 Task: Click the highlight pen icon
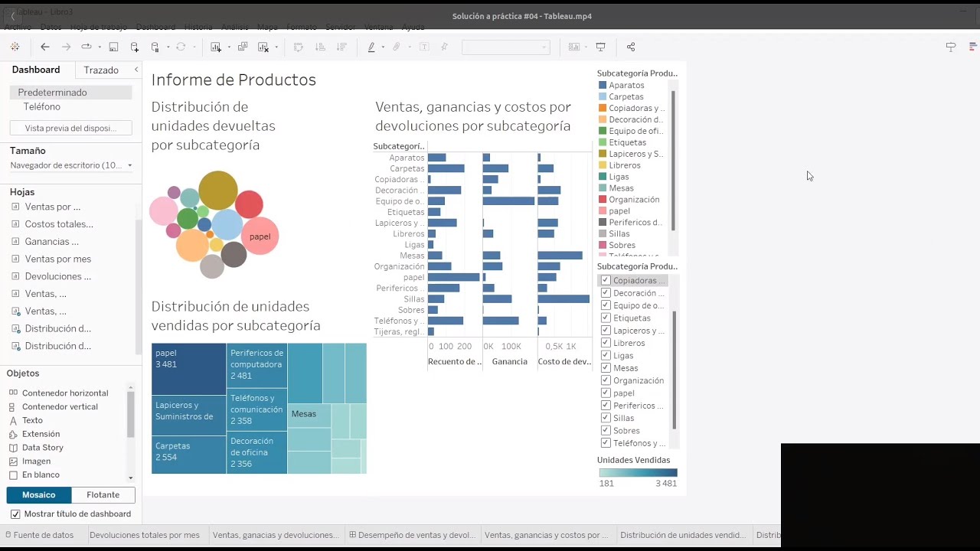tap(371, 47)
